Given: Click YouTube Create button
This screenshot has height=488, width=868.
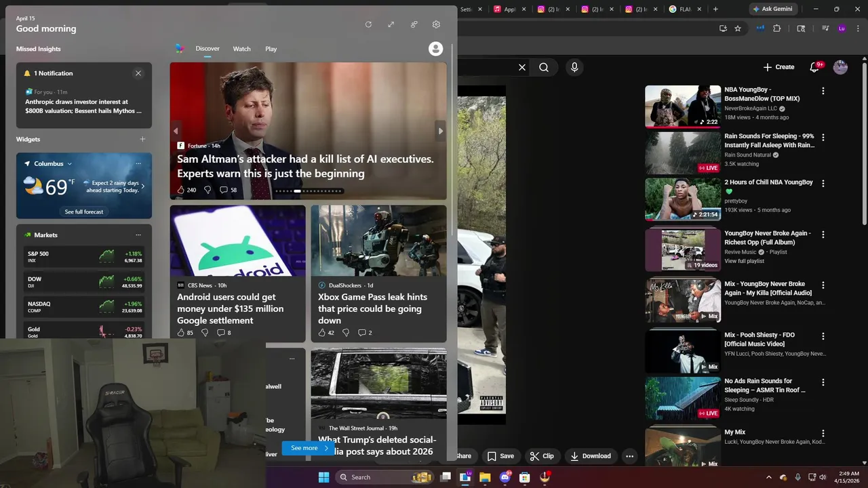Looking at the screenshot, I should click(778, 67).
